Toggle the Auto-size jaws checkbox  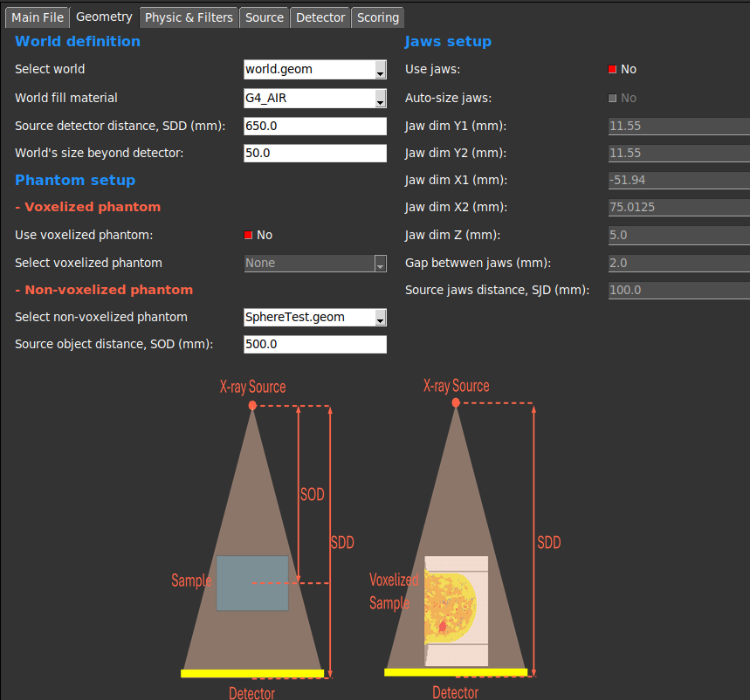click(x=613, y=99)
